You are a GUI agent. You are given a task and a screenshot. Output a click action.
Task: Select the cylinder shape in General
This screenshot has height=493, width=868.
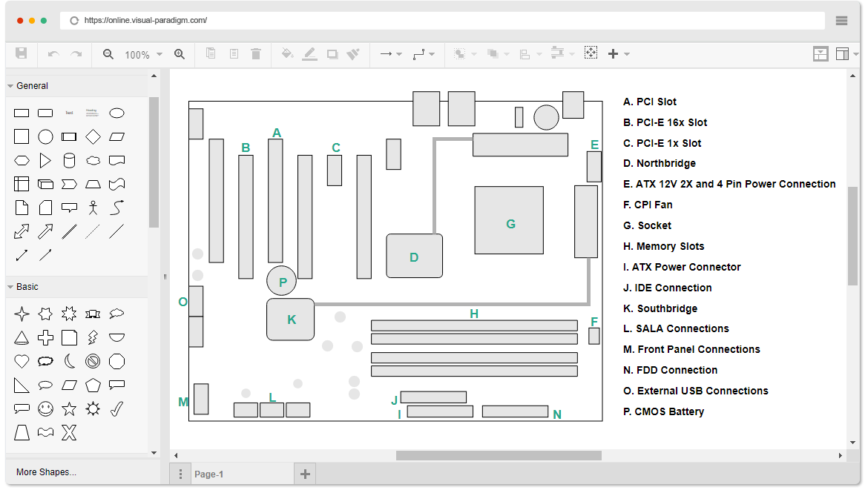(69, 160)
